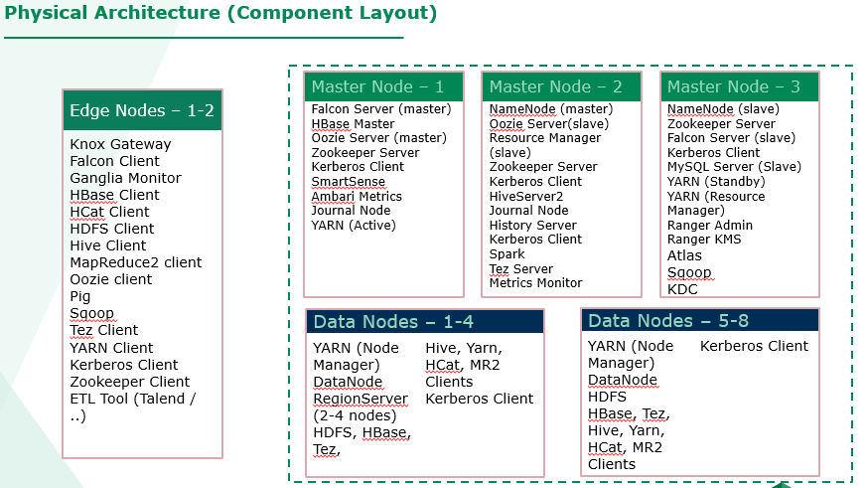Click the 'YARN (Active)' entry
Viewport: 868px width, 488px height.
354,226
